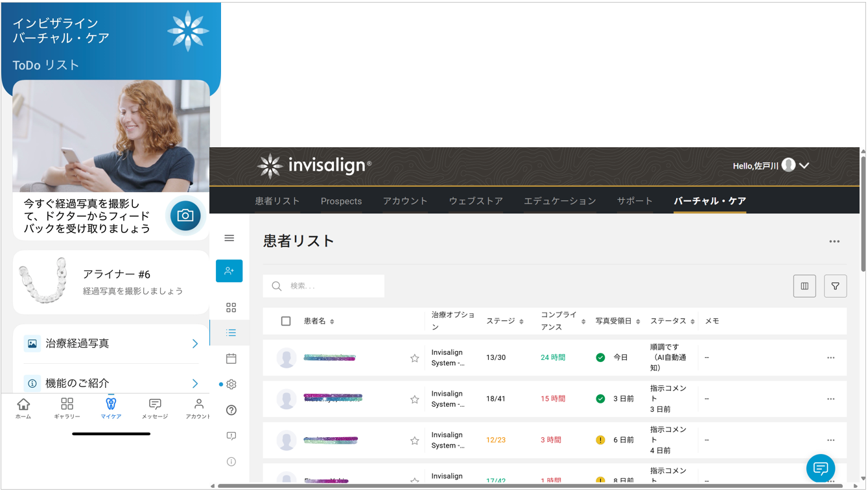Open the ウェブストア tab
The image size is (868, 491).
click(x=476, y=201)
